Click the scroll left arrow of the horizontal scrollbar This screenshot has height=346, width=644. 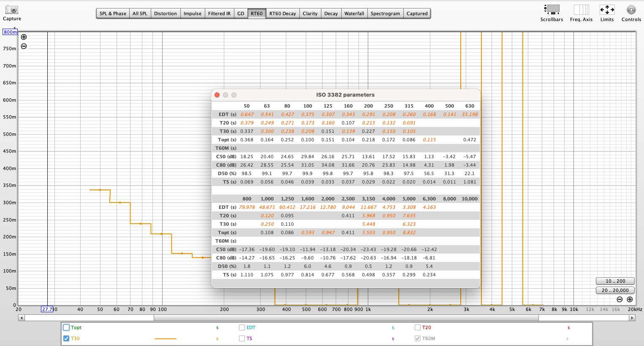pyautogui.click(x=21, y=318)
